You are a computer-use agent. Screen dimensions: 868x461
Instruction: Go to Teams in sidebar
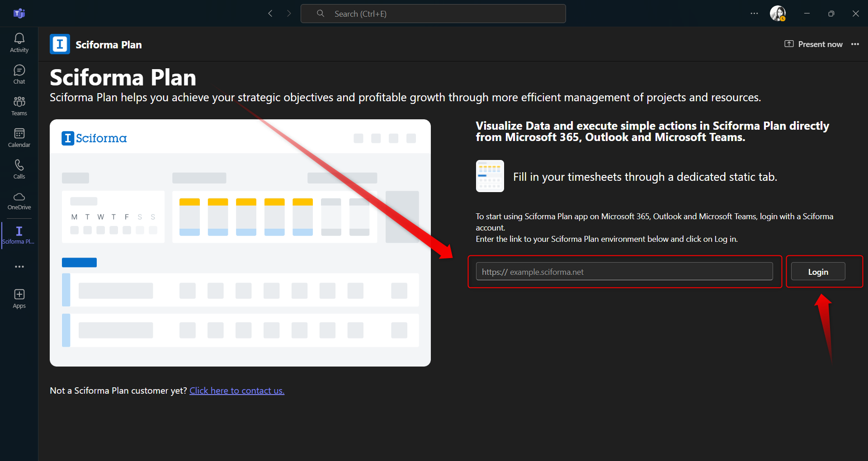pyautogui.click(x=19, y=106)
